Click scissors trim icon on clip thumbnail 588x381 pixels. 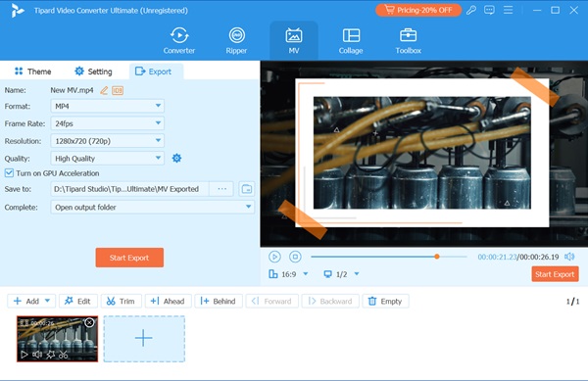pos(63,355)
